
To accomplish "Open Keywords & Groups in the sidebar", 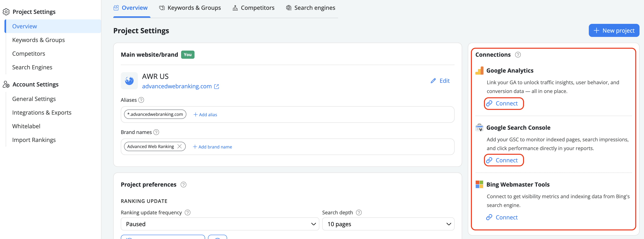I will [x=38, y=40].
